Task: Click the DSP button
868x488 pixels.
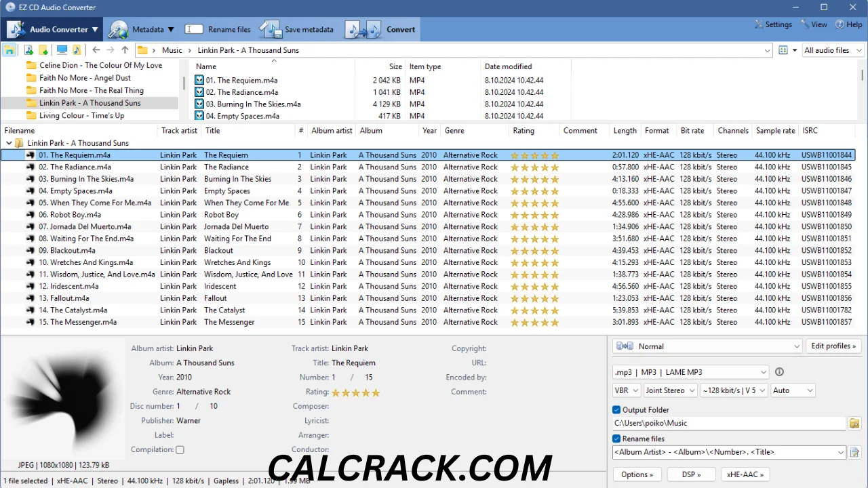Action: click(691, 474)
